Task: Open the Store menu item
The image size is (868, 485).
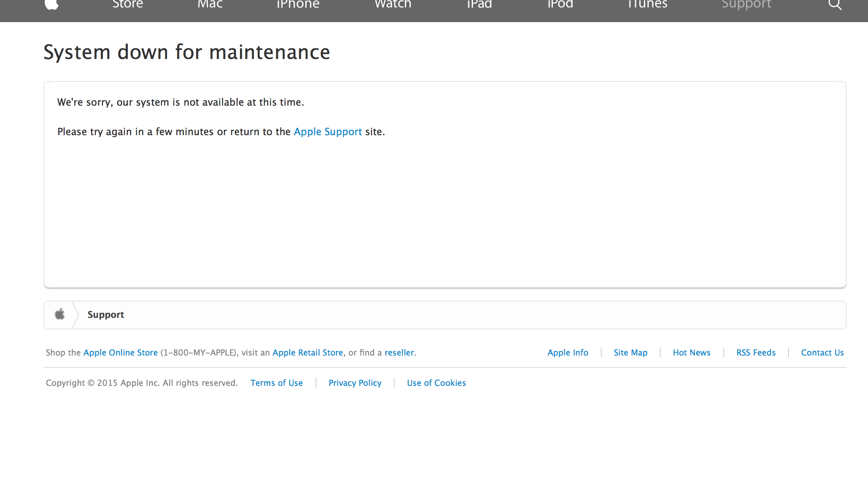Action: [128, 5]
